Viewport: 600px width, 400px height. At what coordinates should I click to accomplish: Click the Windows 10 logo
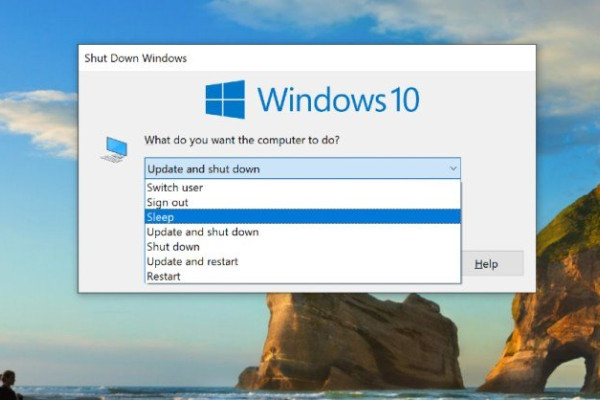click(x=312, y=100)
